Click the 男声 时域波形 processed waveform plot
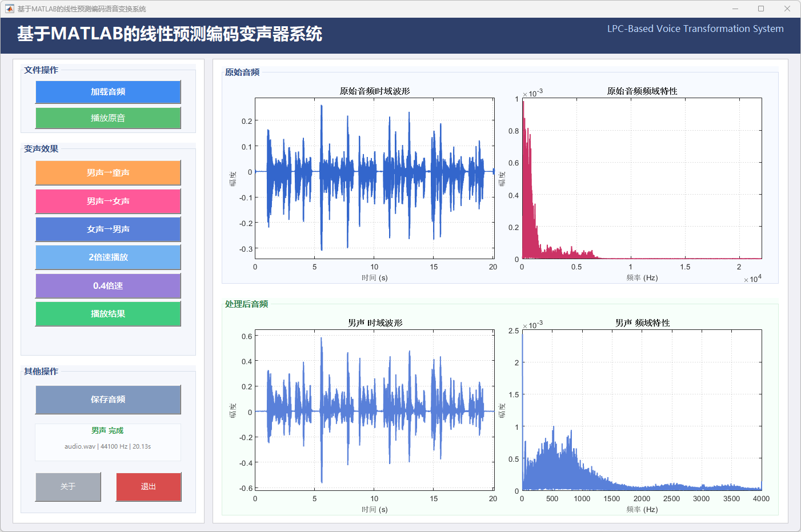The image size is (801, 532). pos(374,410)
